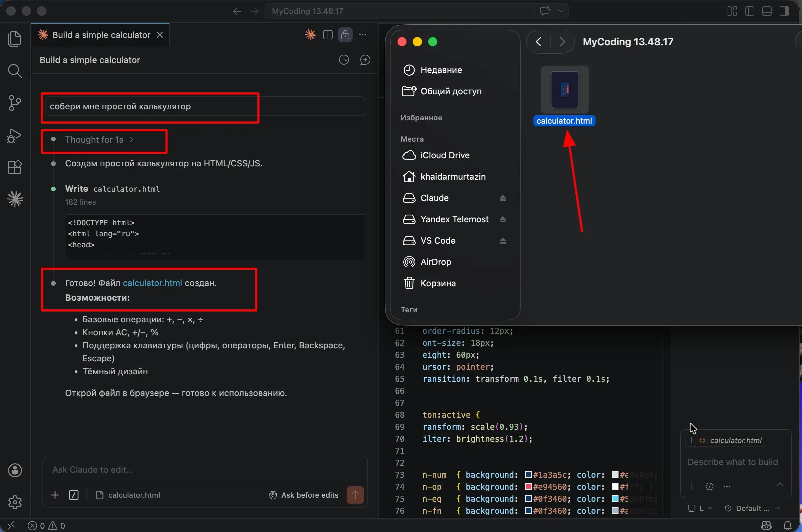Open the more options dots in the build panel
802x532 pixels.
tap(727, 486)
